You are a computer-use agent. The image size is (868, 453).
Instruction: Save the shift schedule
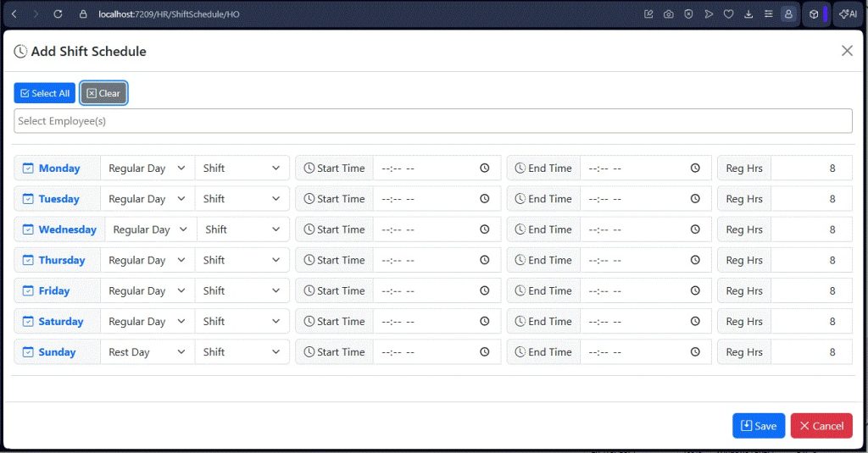pos(759,425)
